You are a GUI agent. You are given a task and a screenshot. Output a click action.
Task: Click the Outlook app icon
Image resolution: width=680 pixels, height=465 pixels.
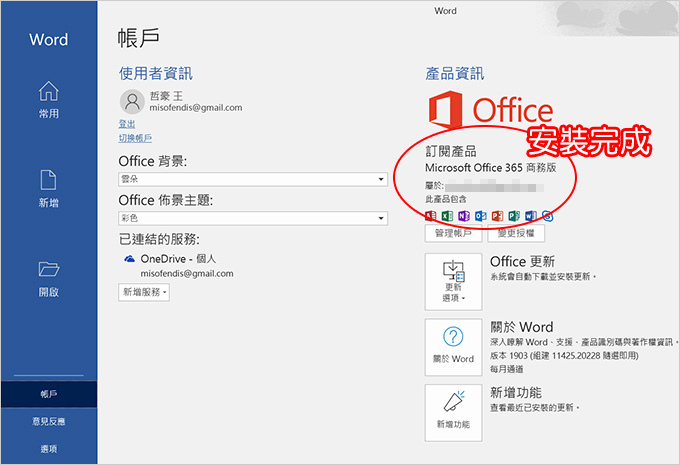point(481,216)
